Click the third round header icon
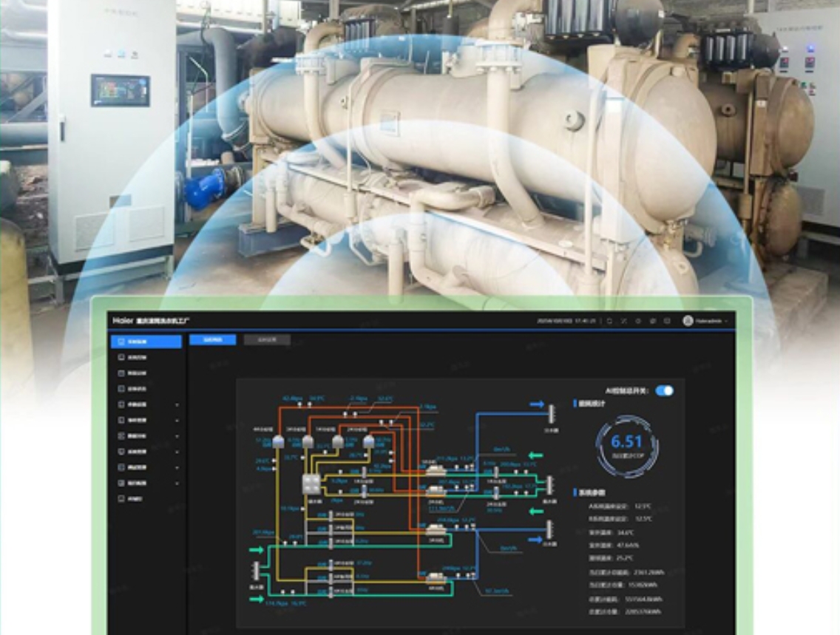 click(638, 321)
